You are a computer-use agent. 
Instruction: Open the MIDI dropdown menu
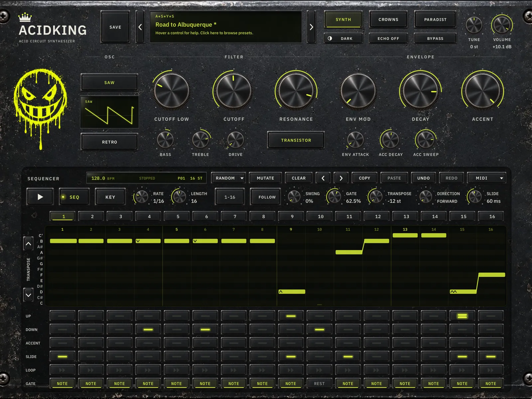[x=486, y=178]
